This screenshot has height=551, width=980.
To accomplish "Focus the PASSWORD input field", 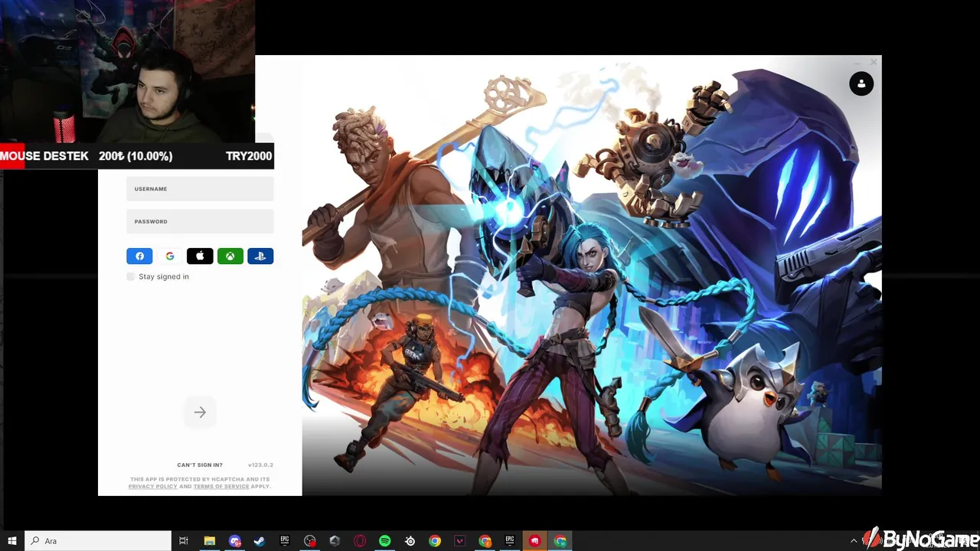I will coord(200,221).
